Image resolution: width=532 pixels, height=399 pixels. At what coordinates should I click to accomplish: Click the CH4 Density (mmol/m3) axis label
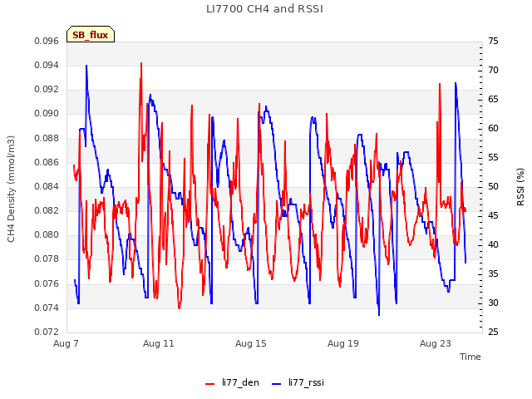tap(11, 189)
